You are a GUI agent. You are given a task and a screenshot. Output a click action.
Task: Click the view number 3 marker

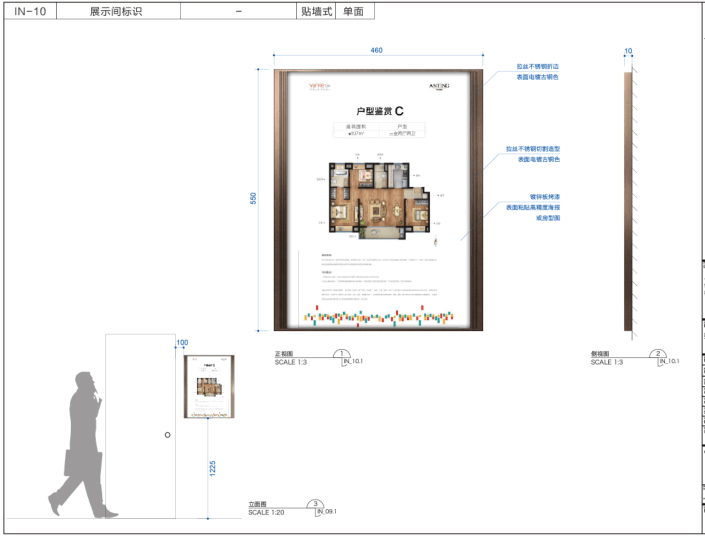pyautogui.click(x=315, y=503)
